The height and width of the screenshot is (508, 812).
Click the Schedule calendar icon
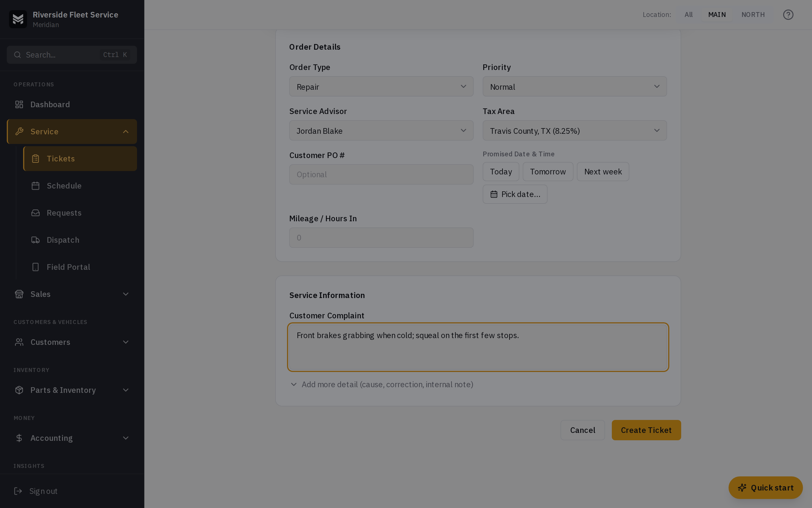[x=36, y=186]
